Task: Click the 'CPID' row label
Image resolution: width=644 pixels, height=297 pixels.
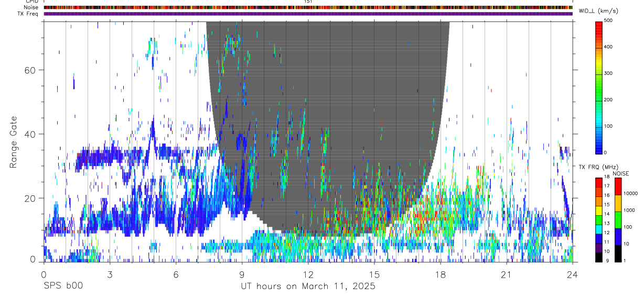Action: coord(32,2)
